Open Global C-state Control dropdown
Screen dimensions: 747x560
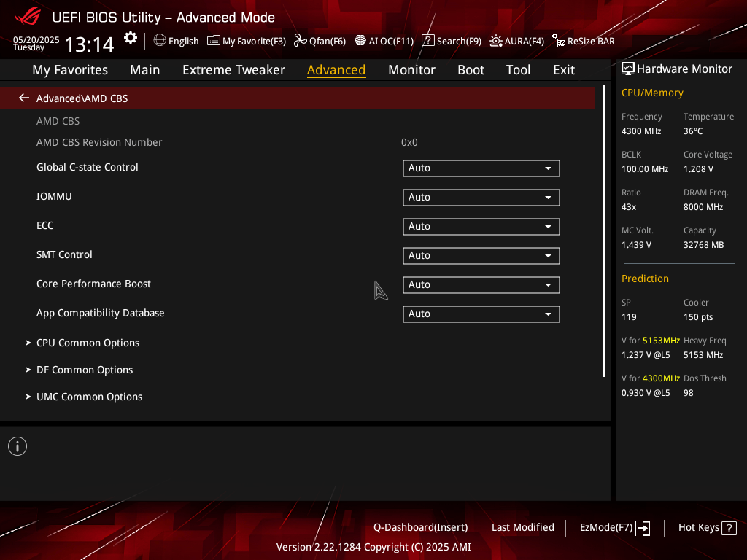481,168
